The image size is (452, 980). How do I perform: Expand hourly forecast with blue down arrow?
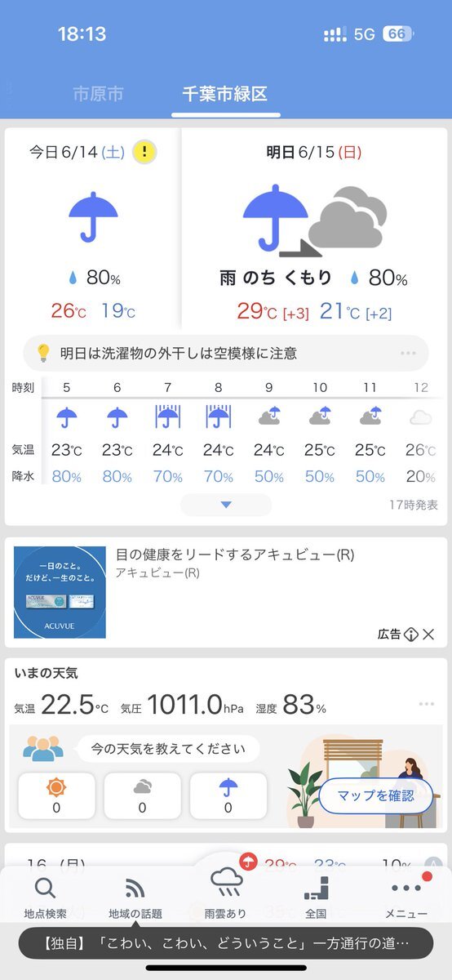pos(226,505)
